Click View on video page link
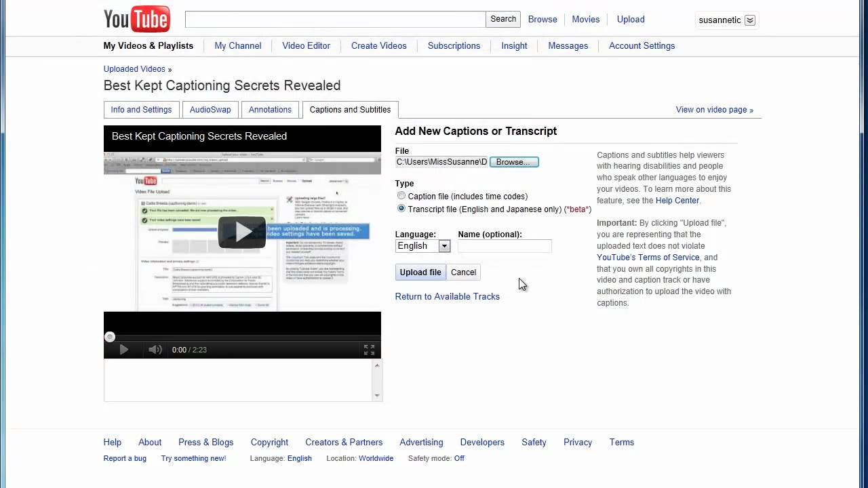 point(714,110)
